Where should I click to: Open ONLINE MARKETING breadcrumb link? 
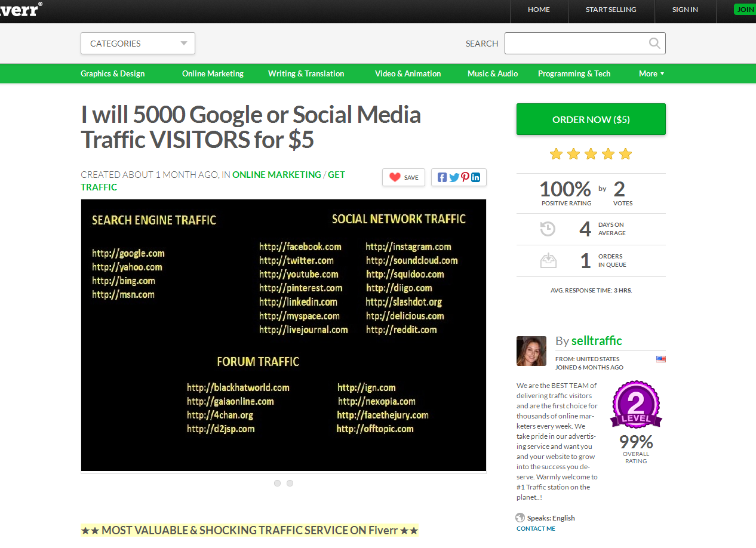(276, 175)
